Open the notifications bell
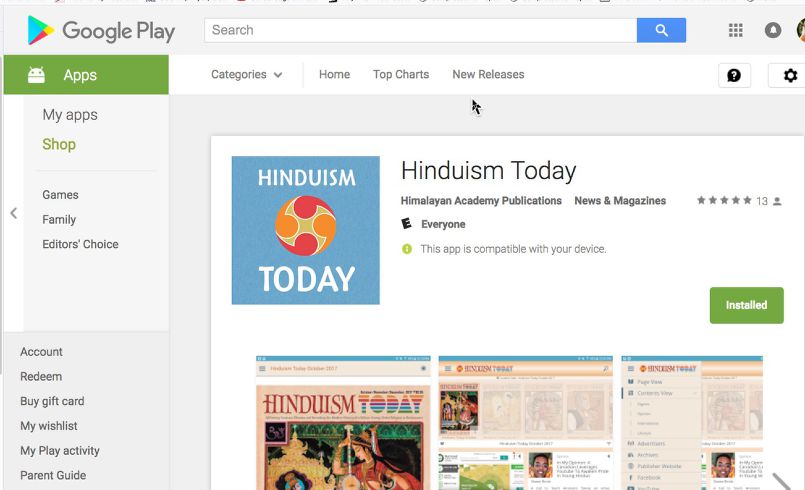805x490 pixels. click(772, 31)
